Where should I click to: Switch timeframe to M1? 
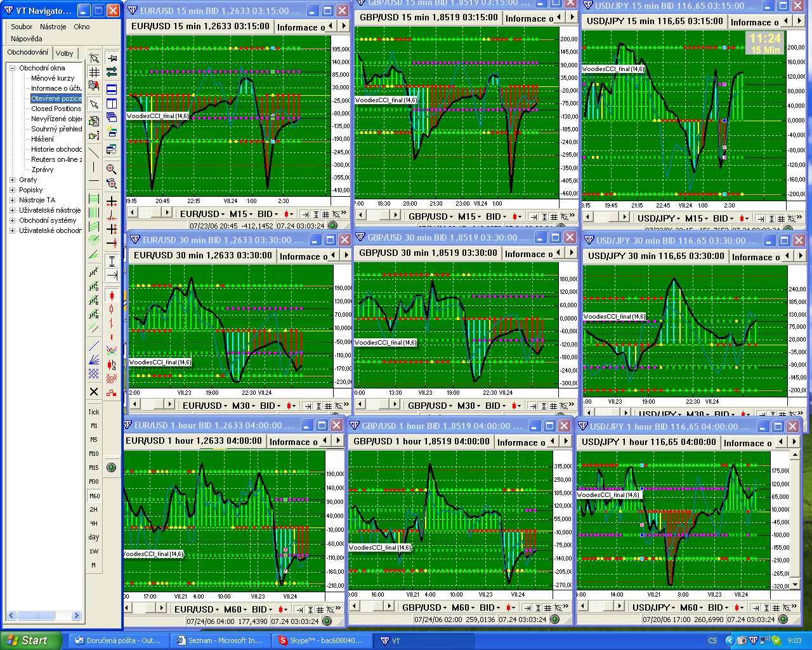94,426
